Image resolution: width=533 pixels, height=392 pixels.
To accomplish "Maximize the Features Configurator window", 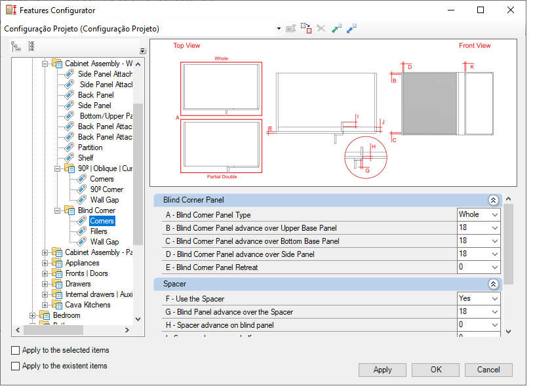I will (481, 10).
